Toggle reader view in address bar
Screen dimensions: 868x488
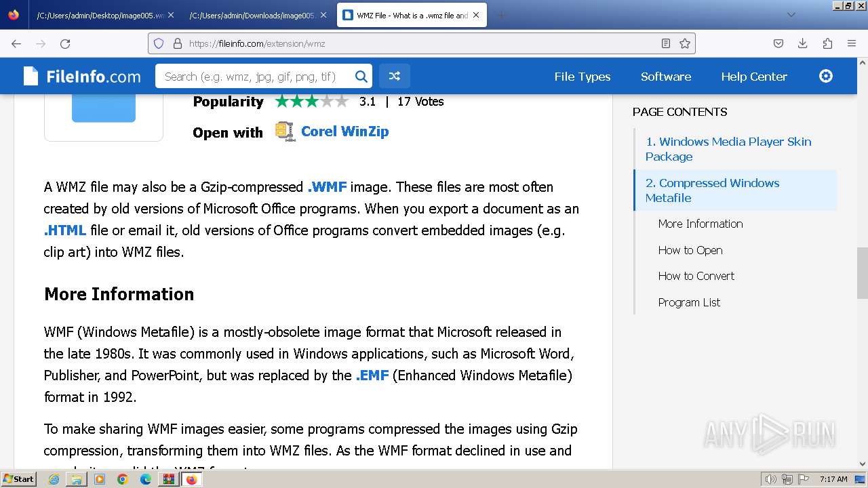[666, 43]
